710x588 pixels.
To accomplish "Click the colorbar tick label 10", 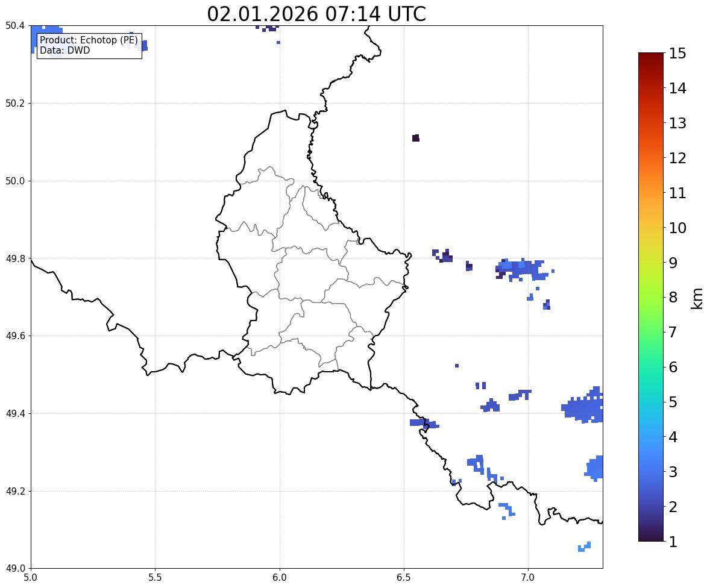I will pos(677,228).
